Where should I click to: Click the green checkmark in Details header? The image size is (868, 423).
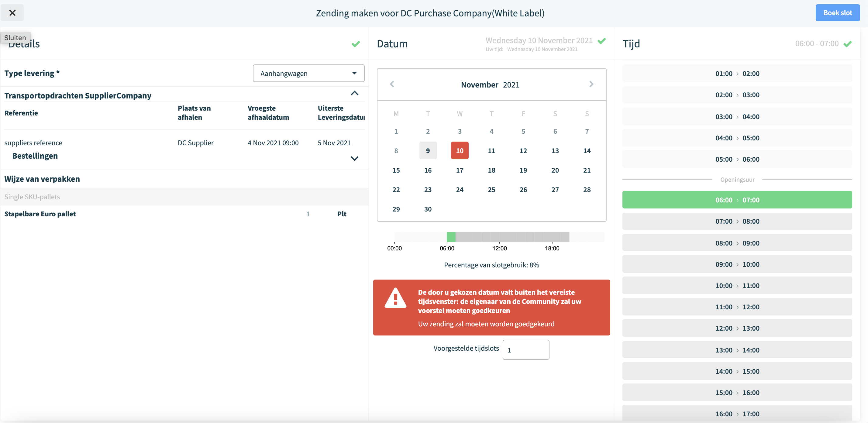pyautogui.click(x=356, y=44)
